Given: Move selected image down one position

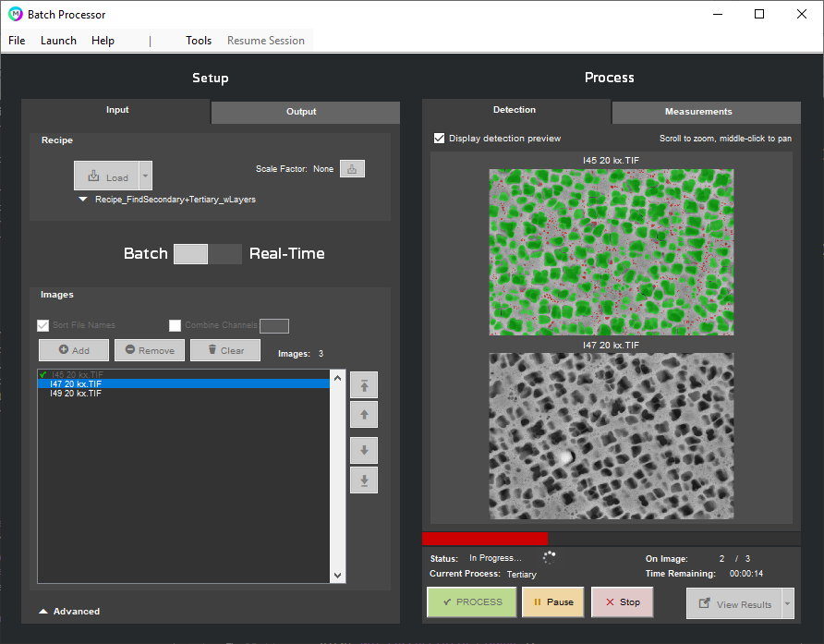Looking at the screenshot, I should click(364, 451).
